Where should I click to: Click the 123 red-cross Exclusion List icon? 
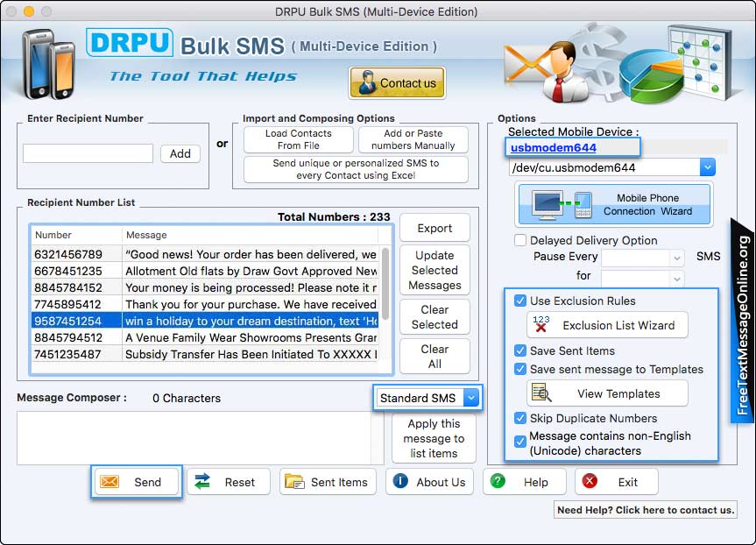point(541,324)
